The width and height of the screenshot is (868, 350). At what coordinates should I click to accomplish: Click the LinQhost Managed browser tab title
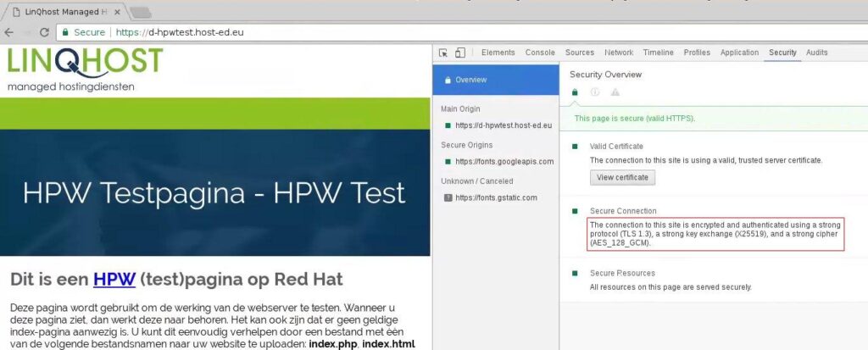66,12
